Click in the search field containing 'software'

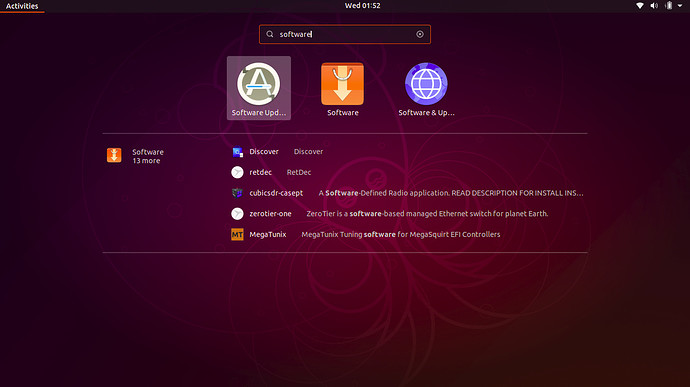[345, 34]
